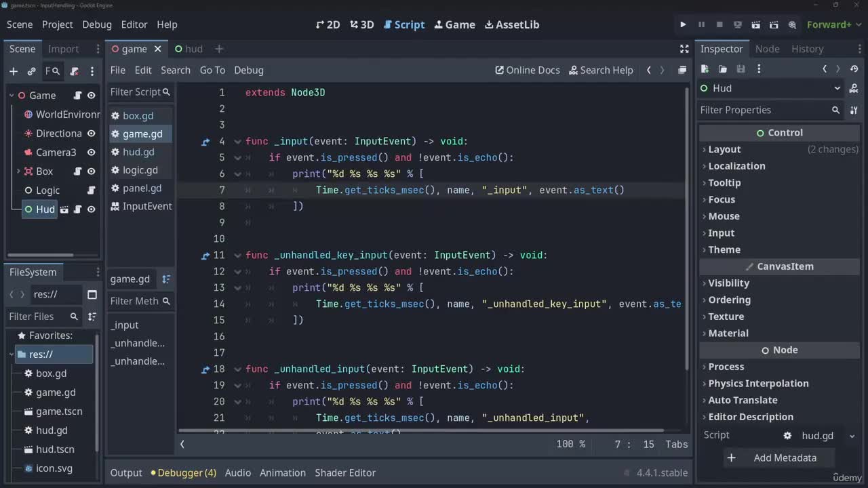This screenshot has height=488, width=868.
Task: Open the script attached to Logic node
Action: pyautogui.click(x=91, y=190)
